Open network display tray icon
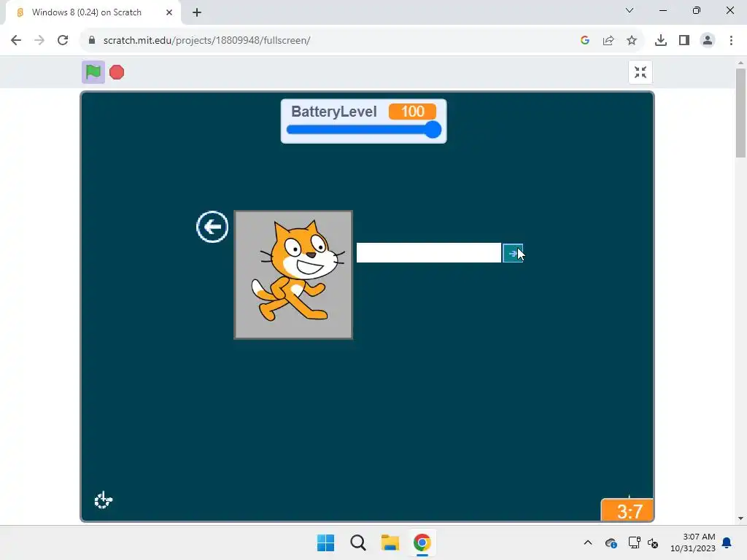The width and height of the screenshot is (747, 560). [634, 542]
